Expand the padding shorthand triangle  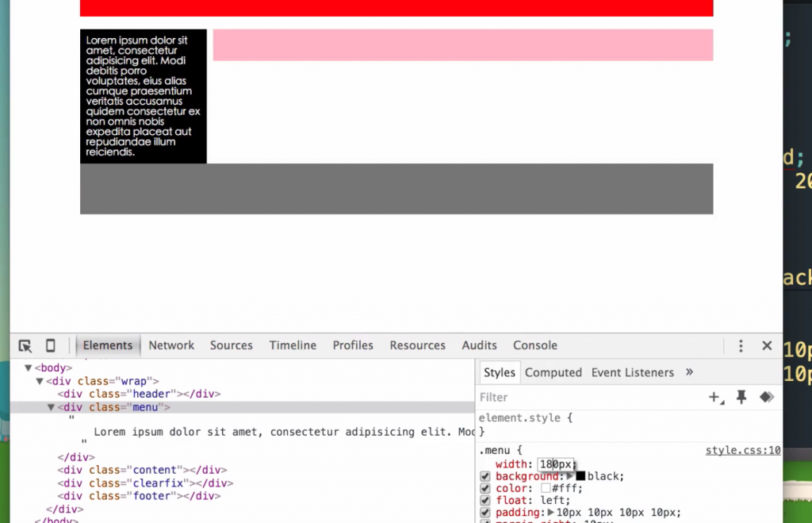coord(550,512)
